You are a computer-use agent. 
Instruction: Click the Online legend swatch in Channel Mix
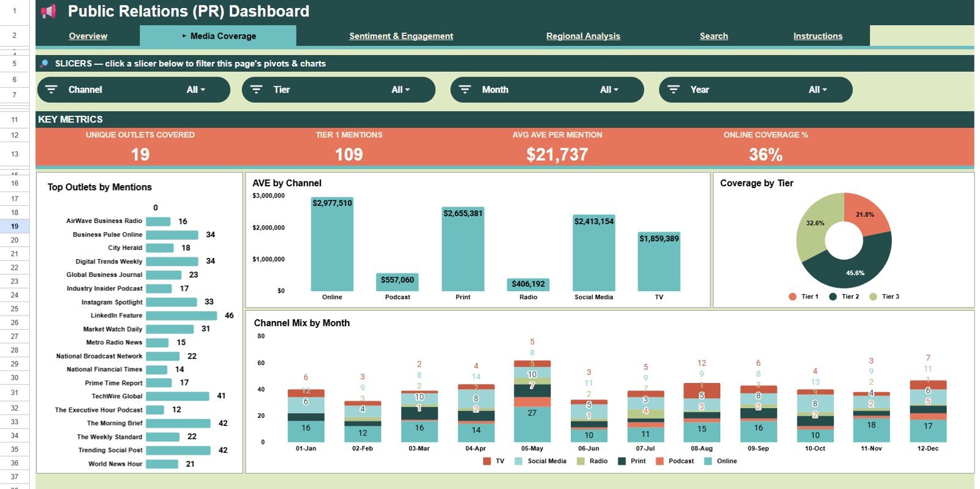[708, 461]
